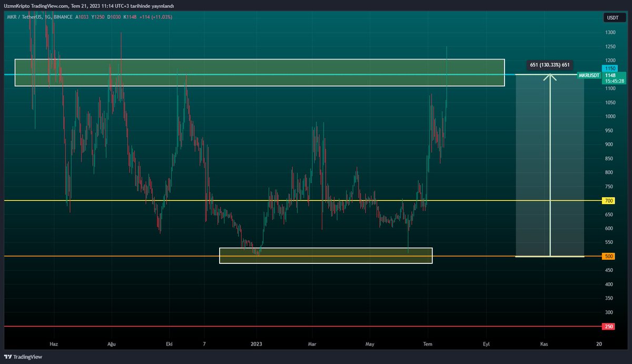Image resolution: width=632 pixels, height=364 pixels.
Task: Click the 1300 price axis label
Action: [x=610, y=33]
